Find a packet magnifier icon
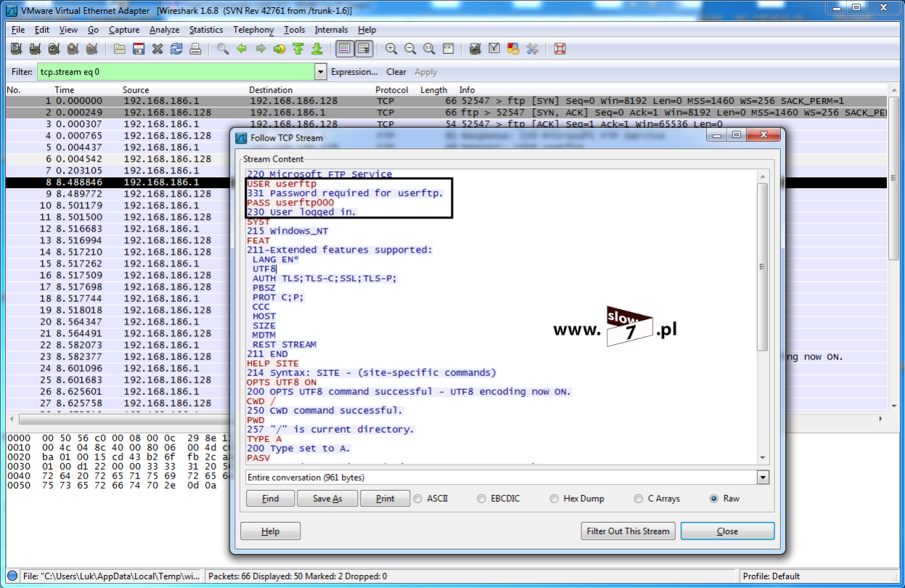905x588 pixels. pyautogui.click(x=223, y=49)
